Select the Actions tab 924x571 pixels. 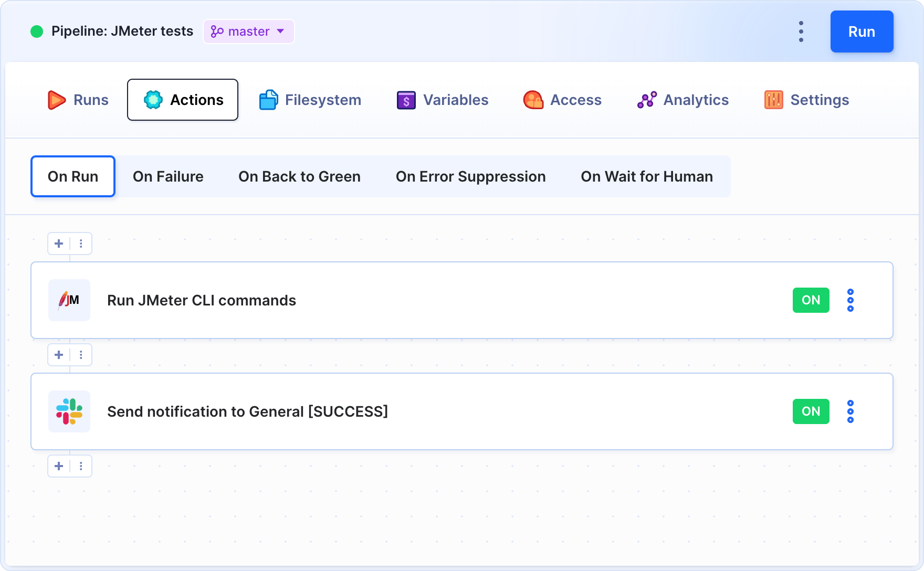pos(183,100)
